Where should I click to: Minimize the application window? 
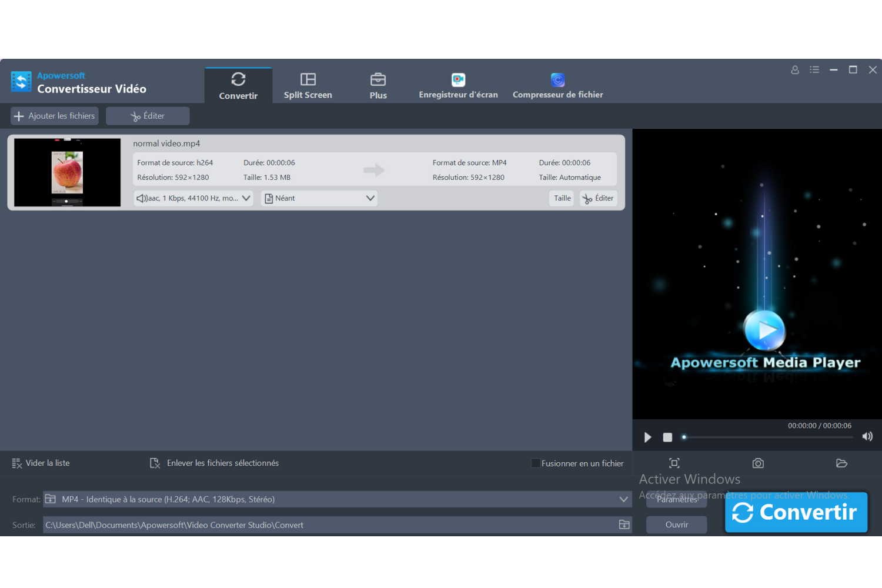pos(834,69)
